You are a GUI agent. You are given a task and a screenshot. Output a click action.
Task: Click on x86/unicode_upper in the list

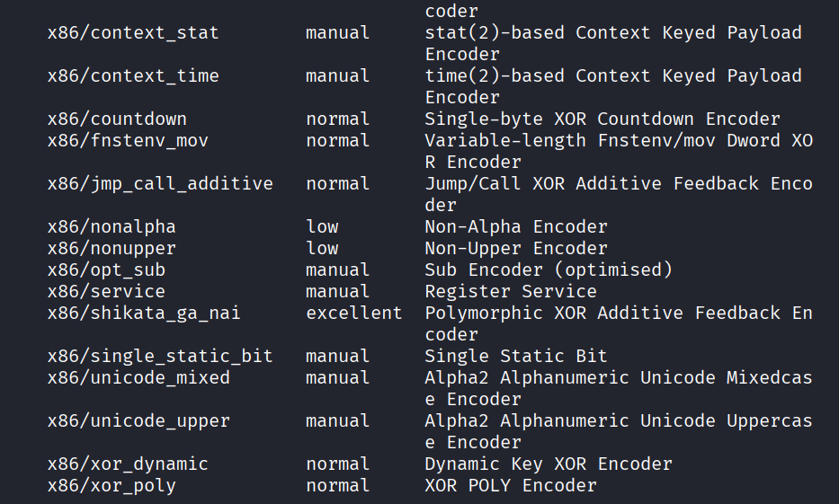point(138,420)
